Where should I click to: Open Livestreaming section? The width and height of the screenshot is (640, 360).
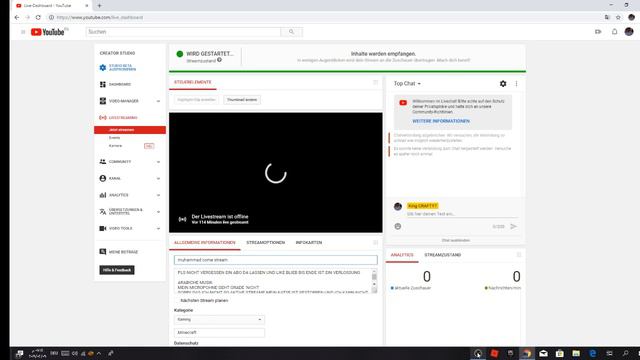(118, 118)
